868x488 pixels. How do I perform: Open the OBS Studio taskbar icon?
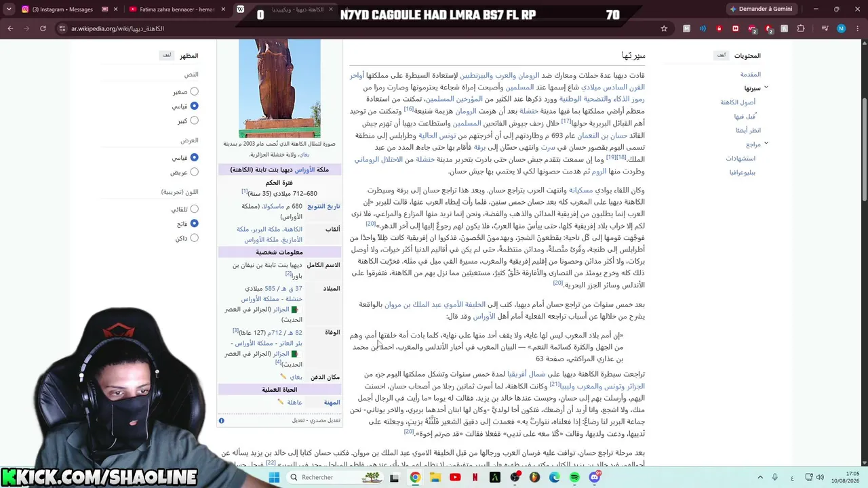515,477
